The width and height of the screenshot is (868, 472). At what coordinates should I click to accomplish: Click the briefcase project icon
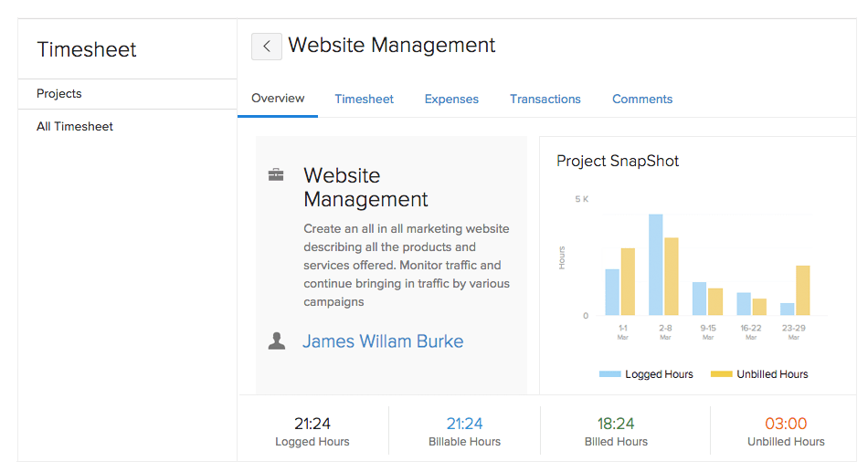[276, 174]
